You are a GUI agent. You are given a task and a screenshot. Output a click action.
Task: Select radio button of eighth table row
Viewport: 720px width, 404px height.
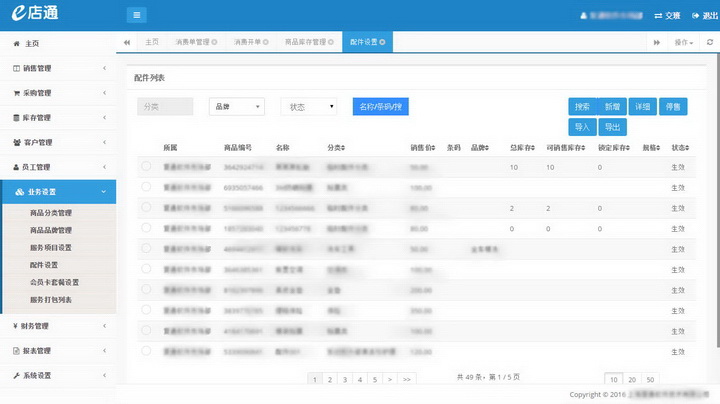[146, 310]
